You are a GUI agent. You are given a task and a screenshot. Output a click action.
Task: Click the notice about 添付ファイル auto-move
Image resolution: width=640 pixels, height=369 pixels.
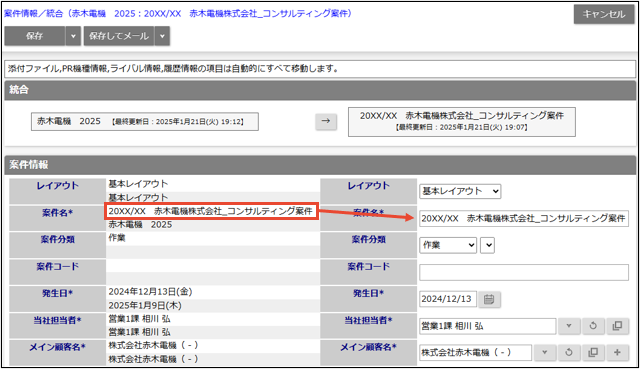(x=320, y=69)
